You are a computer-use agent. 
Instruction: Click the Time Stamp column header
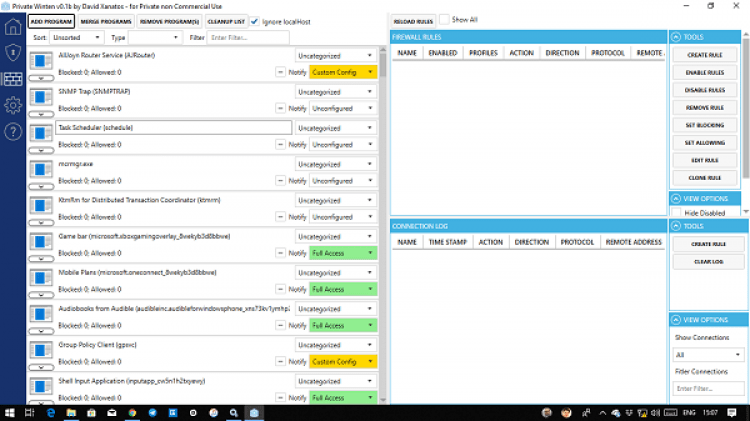[x=448, y=242]
